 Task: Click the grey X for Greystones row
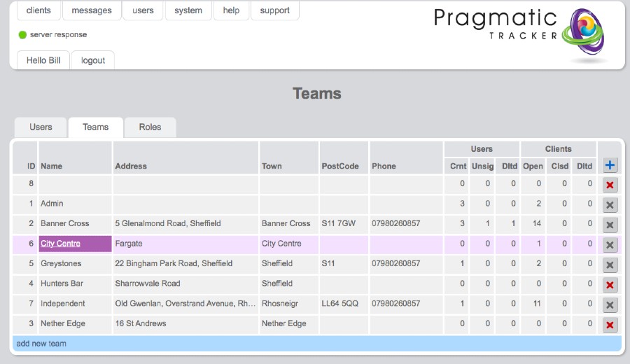(610, 265)
